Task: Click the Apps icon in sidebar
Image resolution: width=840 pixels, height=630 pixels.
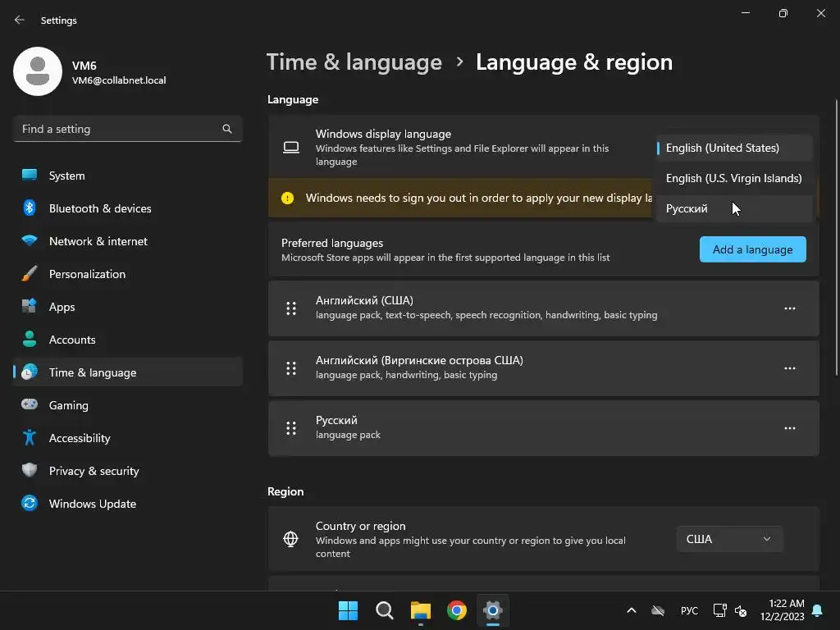Action: pyautogui.click(x=30, y=306)
